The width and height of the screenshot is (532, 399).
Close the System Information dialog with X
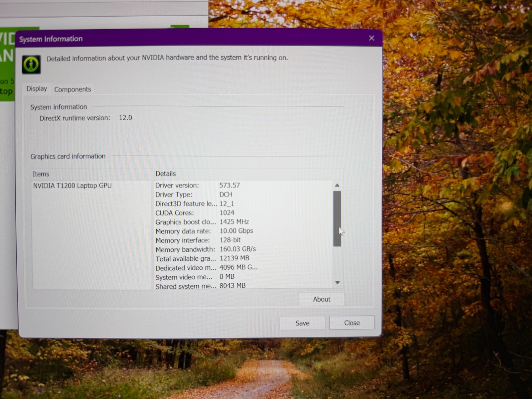(x=371, y=38)
